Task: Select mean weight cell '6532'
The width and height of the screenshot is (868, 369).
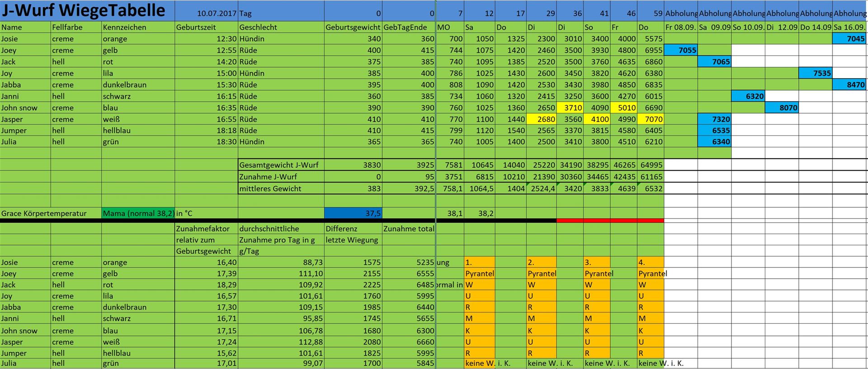Action: (x=651, y=188)
